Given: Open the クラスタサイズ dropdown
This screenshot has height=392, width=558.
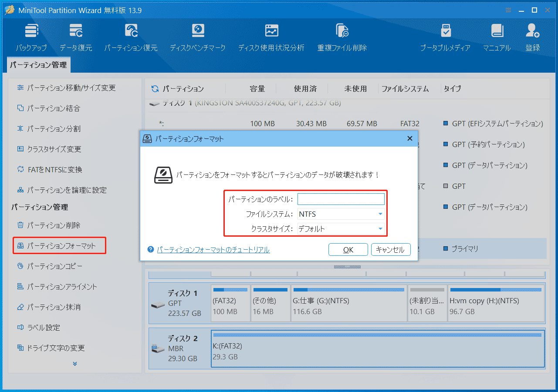Looking at the screenshot, I should point(341,229).
